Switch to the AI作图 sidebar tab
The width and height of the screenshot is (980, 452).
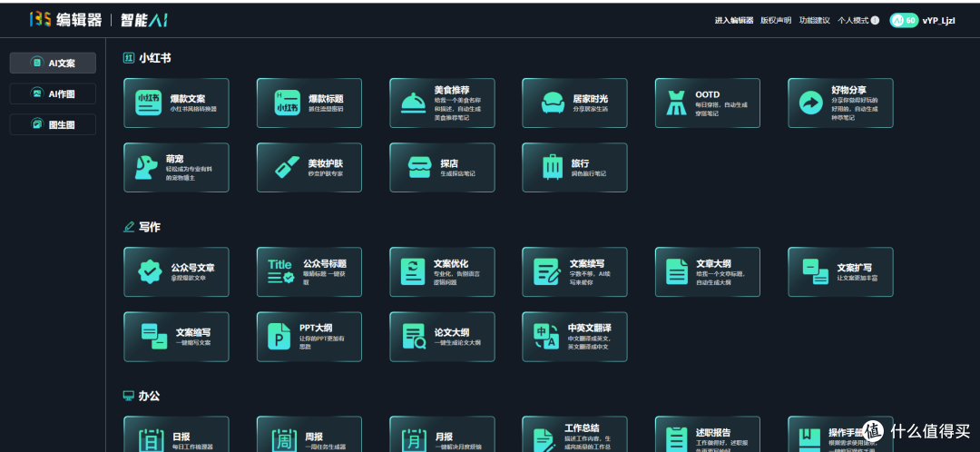[54, 93]
